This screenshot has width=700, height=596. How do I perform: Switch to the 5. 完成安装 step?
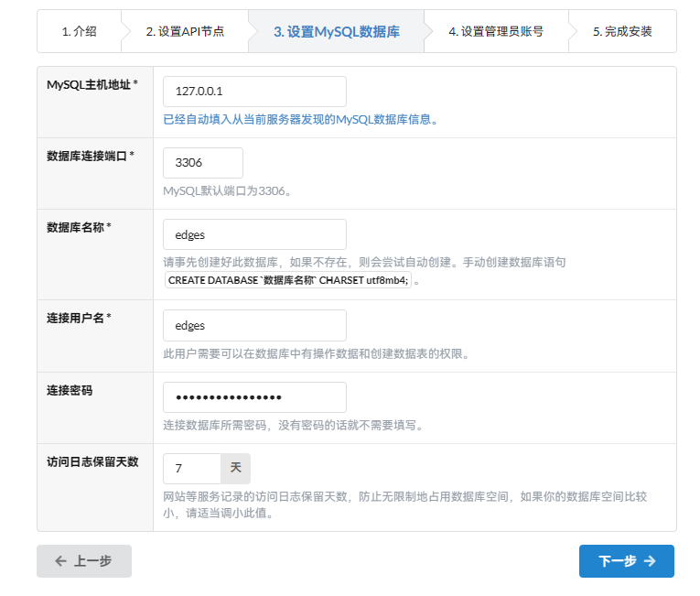(622, 31)
